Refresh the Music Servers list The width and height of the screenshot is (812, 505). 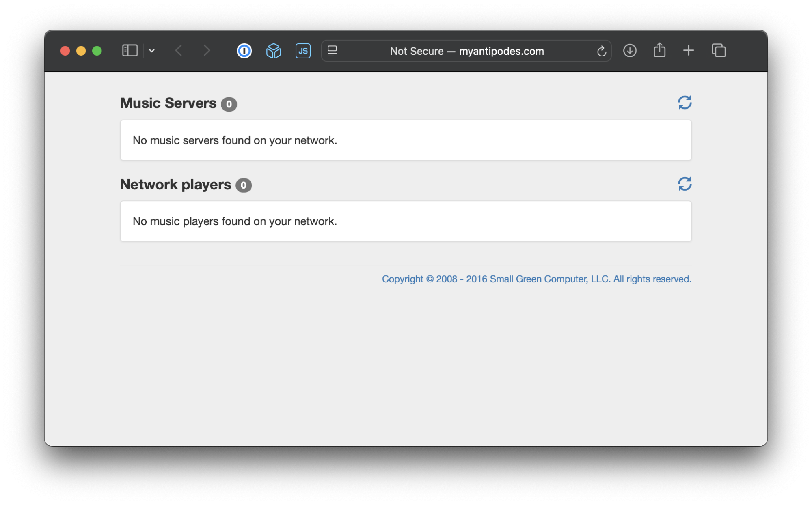[x=685, y=103]
